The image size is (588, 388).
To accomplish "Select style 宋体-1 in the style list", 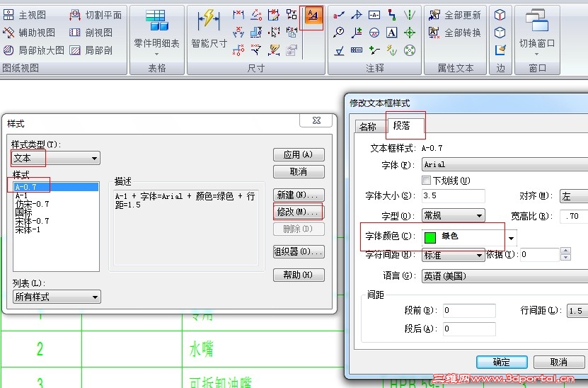I will (x=28, y=229).
